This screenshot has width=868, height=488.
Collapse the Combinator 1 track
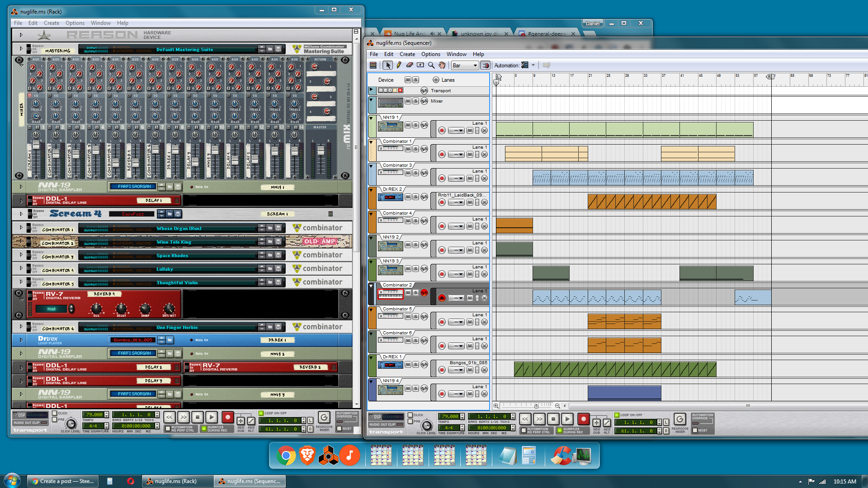click(371, 142)
